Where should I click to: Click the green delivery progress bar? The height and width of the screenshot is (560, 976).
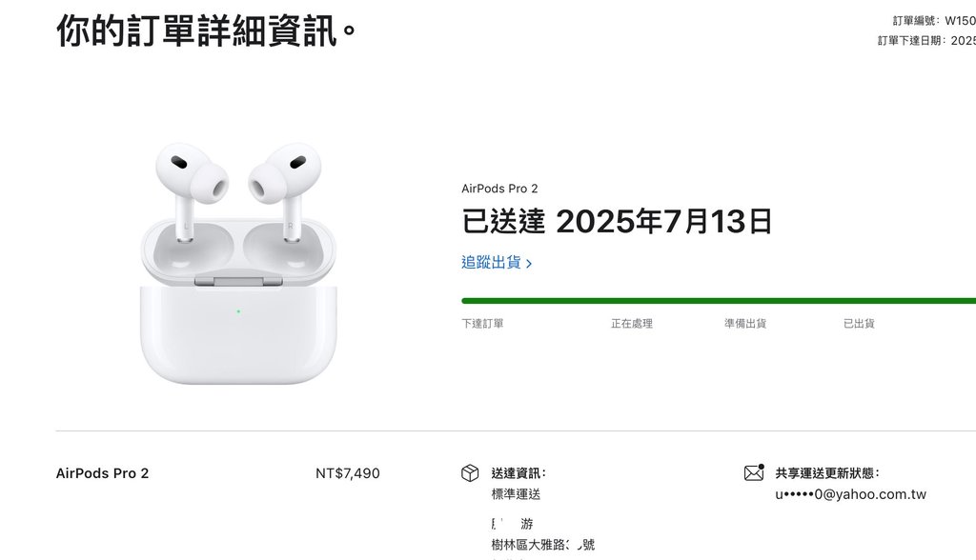tap(719, 301)
